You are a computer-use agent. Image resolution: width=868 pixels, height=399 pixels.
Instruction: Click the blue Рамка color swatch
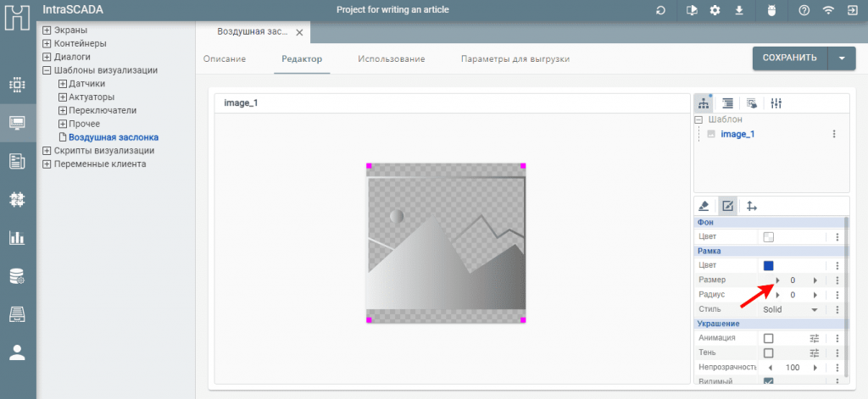768,266
